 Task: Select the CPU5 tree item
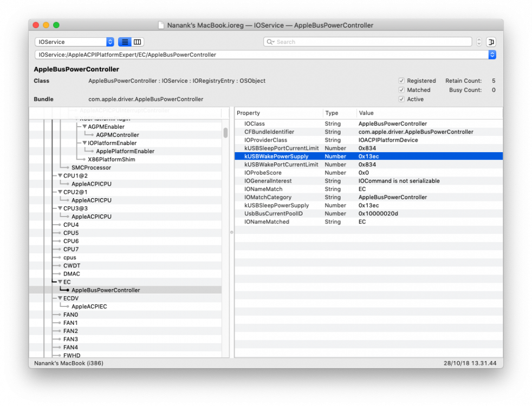tap(71, 233)
